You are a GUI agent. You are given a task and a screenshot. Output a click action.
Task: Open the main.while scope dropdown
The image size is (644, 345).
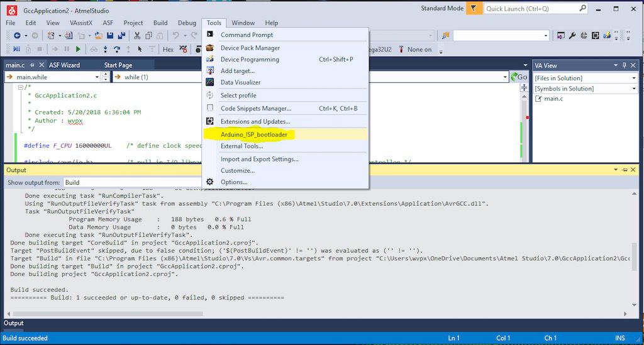[97, 77]
